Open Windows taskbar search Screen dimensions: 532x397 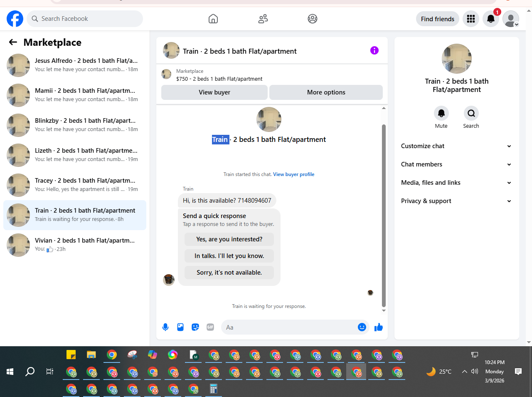click(x=30, y=372)
